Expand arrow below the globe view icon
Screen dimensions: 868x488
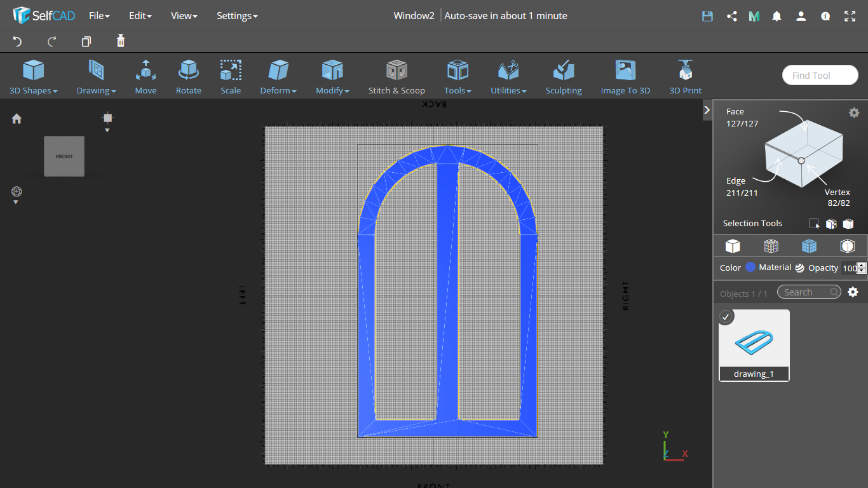16,202
